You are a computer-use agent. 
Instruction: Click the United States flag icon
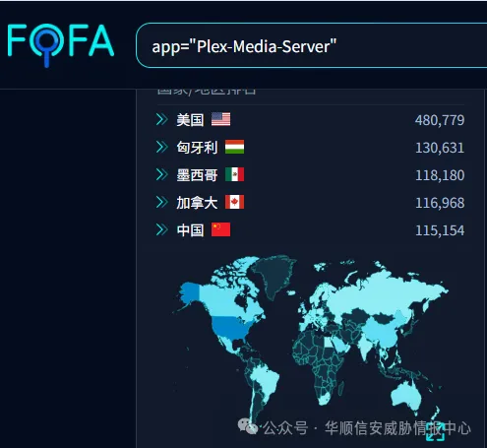(220, 119)
